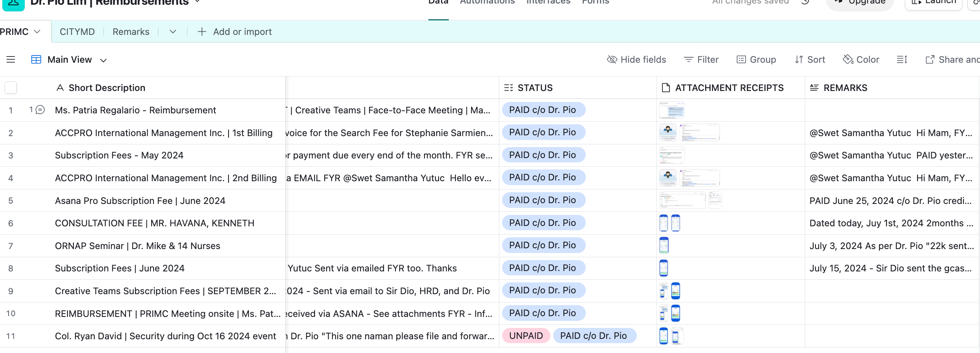Open the first receipt thumbnail in row 11
This screenshot has height=353, width=980.
click(664, 336)
